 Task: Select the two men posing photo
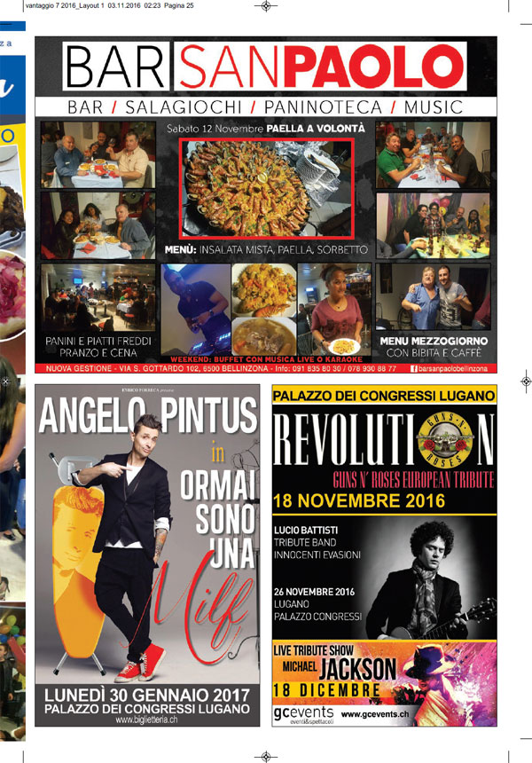point(434,297)
